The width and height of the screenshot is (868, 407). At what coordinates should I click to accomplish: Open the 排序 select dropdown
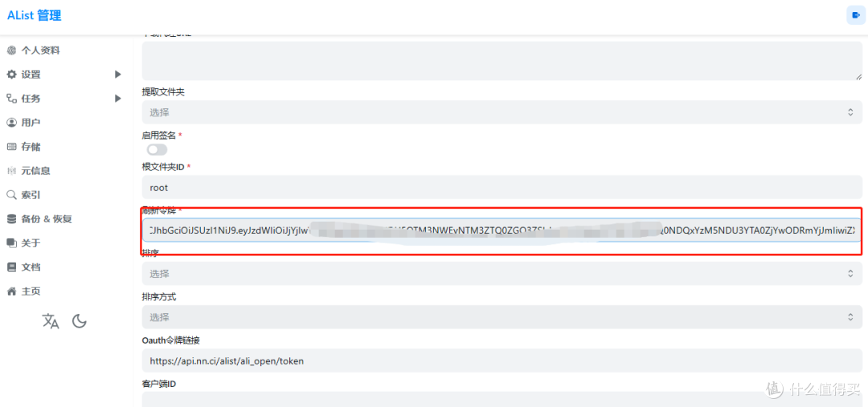tap(502, 274)
